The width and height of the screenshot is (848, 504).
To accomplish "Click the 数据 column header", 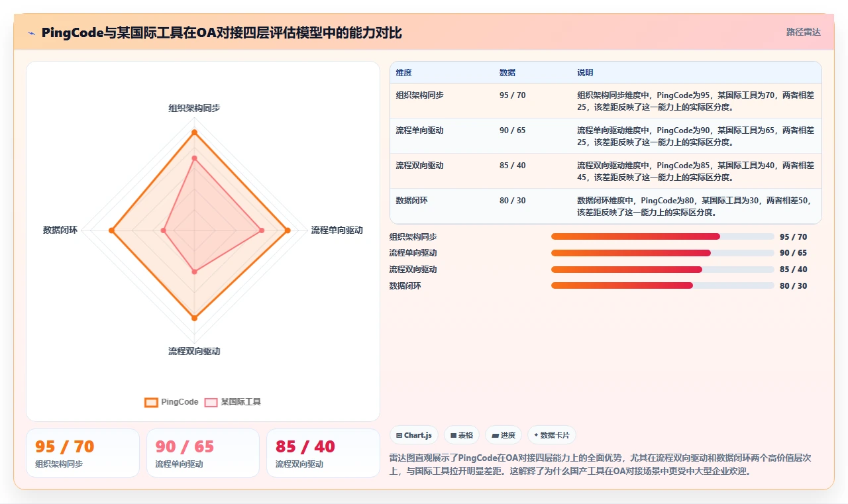I will pyautogui.click(x=507, y=73).
